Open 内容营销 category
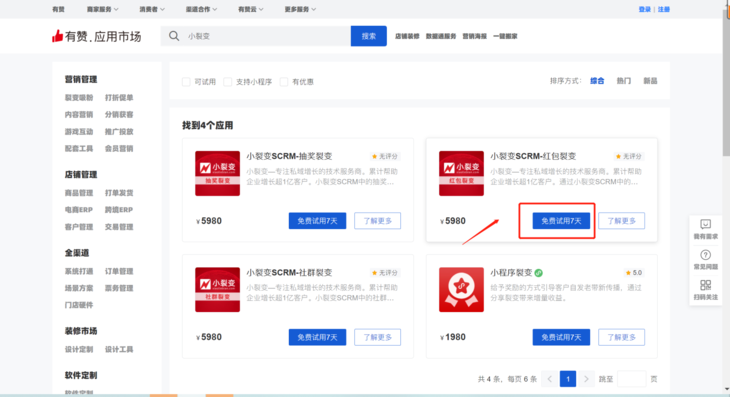Screen dimensions: 730x397 79,114
